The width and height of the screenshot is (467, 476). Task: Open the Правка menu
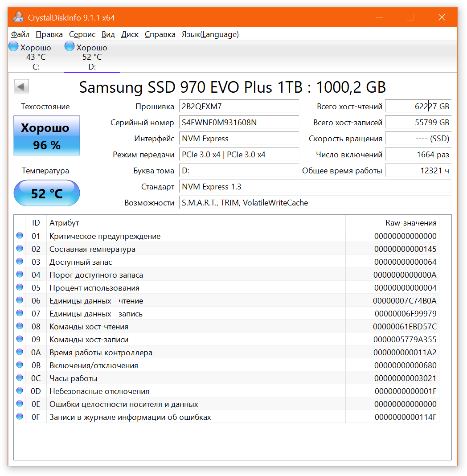point(49,34)
